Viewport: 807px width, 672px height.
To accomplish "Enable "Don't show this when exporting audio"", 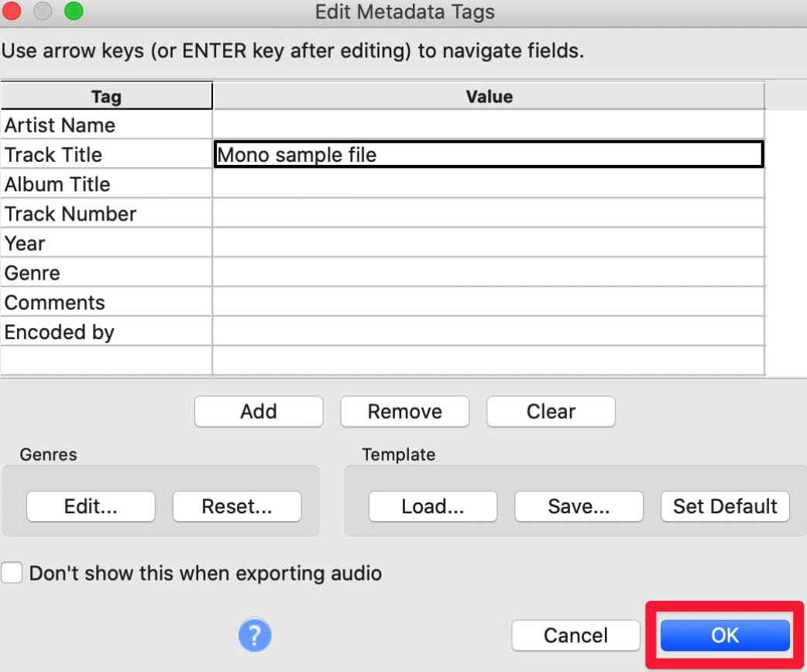I will [12, 574].
